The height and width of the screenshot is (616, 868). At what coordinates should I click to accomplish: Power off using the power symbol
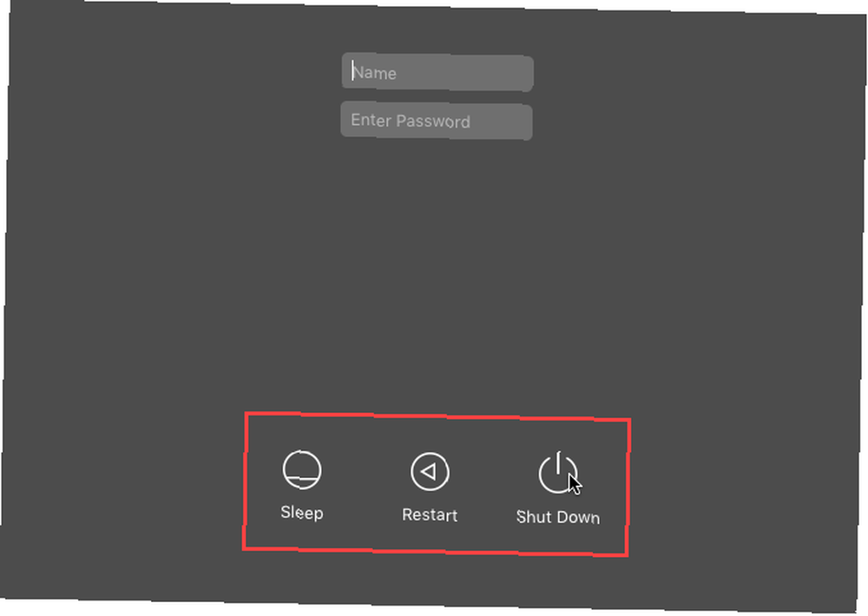coord(558,473)
